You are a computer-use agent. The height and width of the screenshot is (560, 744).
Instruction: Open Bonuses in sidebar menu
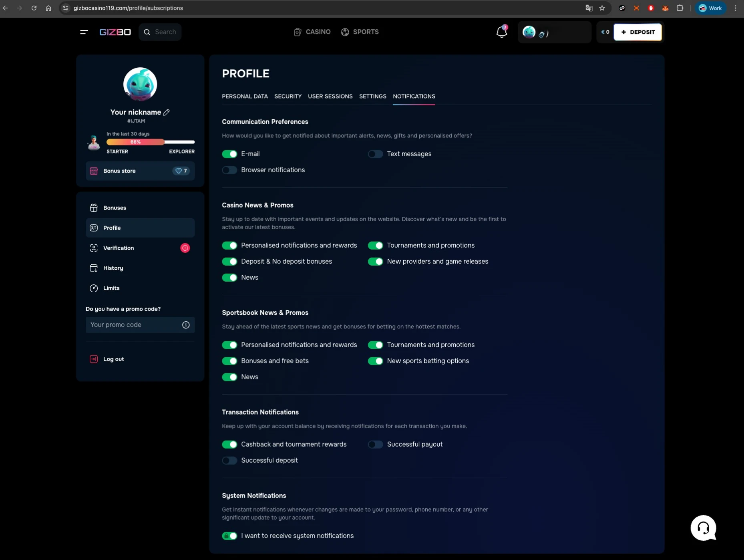(140, 208)
